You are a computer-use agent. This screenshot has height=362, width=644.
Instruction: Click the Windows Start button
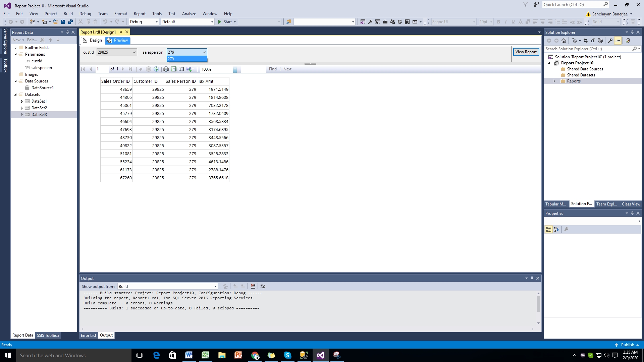click(x=8, y=355)
